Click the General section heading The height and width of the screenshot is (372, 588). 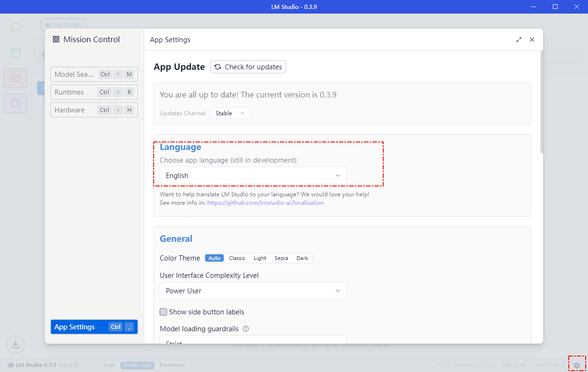coord(176,239)
